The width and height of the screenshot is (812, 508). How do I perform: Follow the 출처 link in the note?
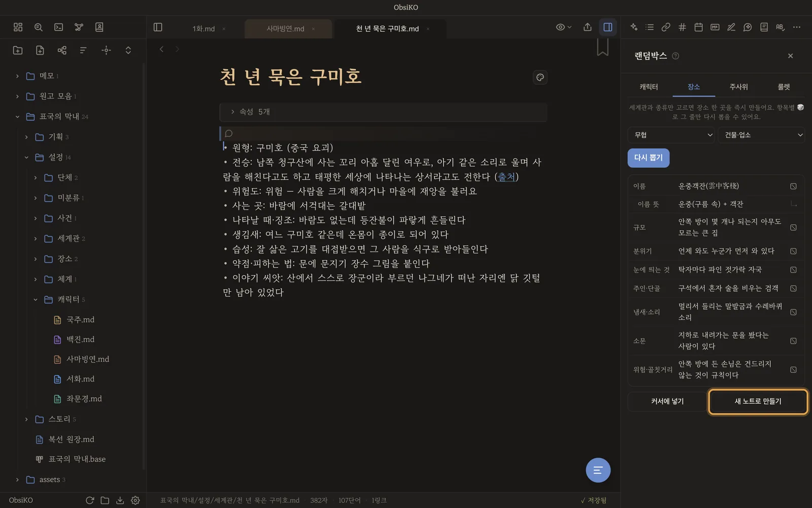click(506, 177)
